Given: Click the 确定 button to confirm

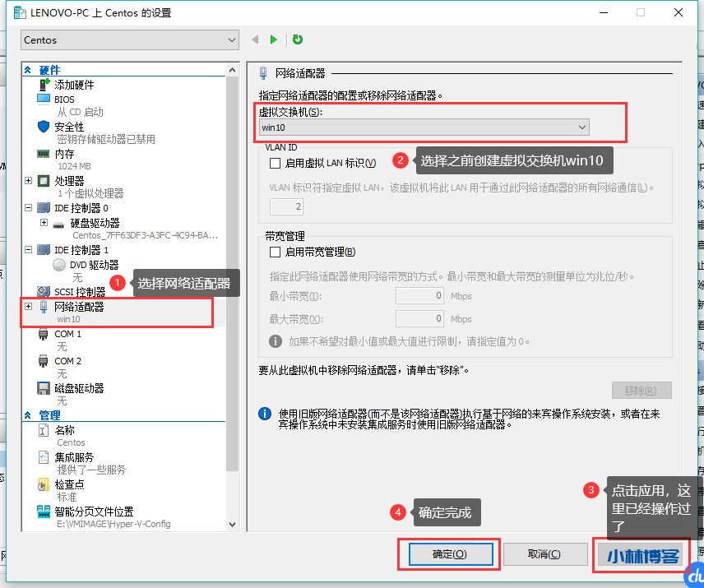Looking at the screenshot, I should coord(448,553).
